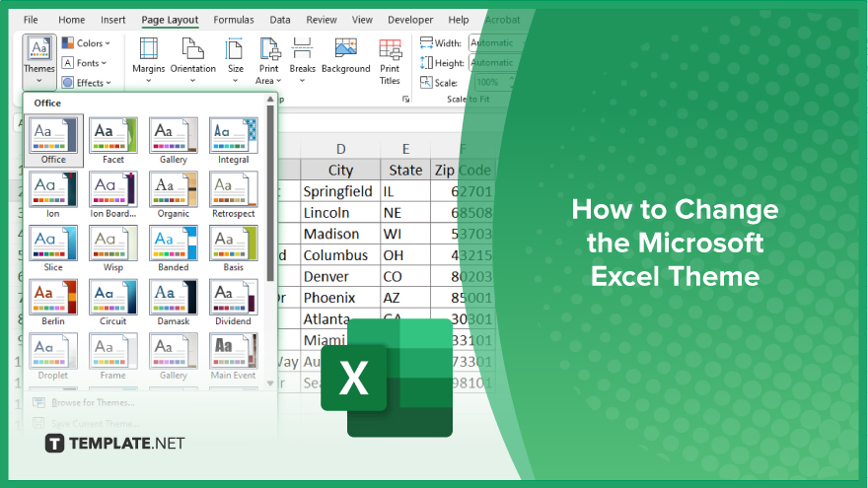Open the Breaks menu
This screenshot has width=868, height=488.
[302, 61]
